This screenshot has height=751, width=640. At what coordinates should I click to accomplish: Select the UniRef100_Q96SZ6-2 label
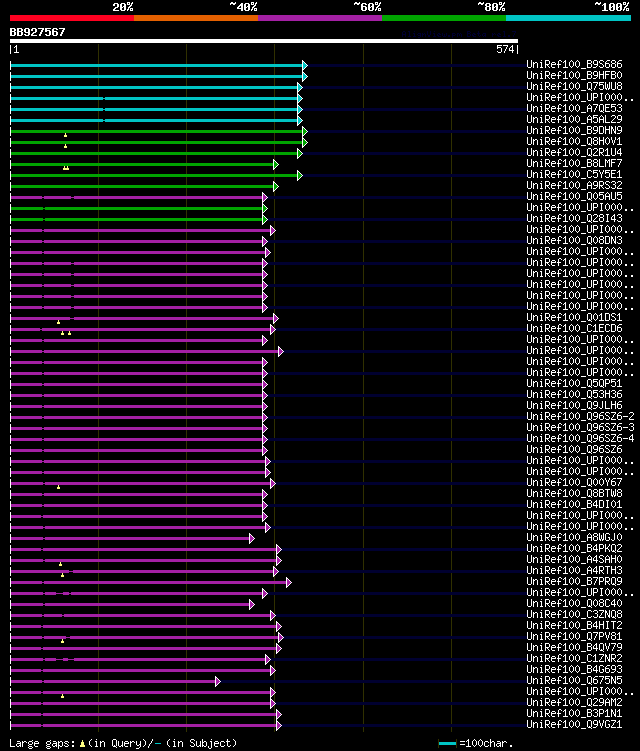tap(581, 417)
